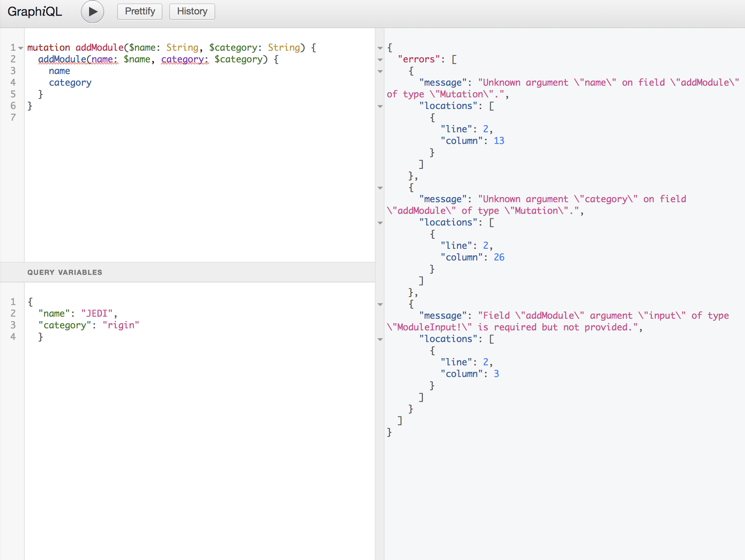The width and height of the screenshot is (745, 560).
Task: Run the query with the play button
Action: (92, 12)
